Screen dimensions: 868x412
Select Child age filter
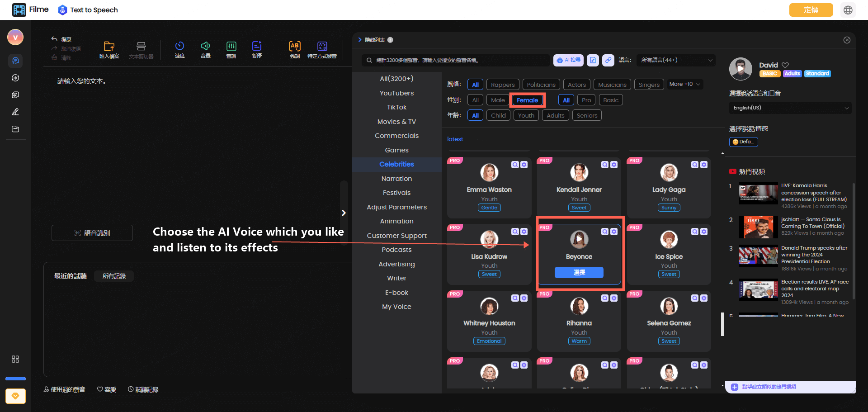click(x=498, y=115)
